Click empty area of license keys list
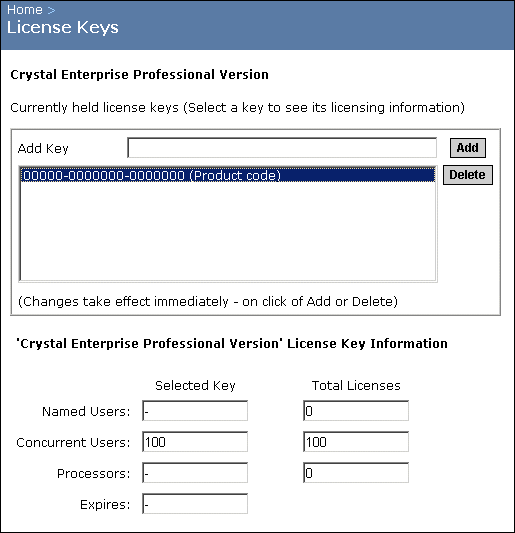 tap(227, 231)
